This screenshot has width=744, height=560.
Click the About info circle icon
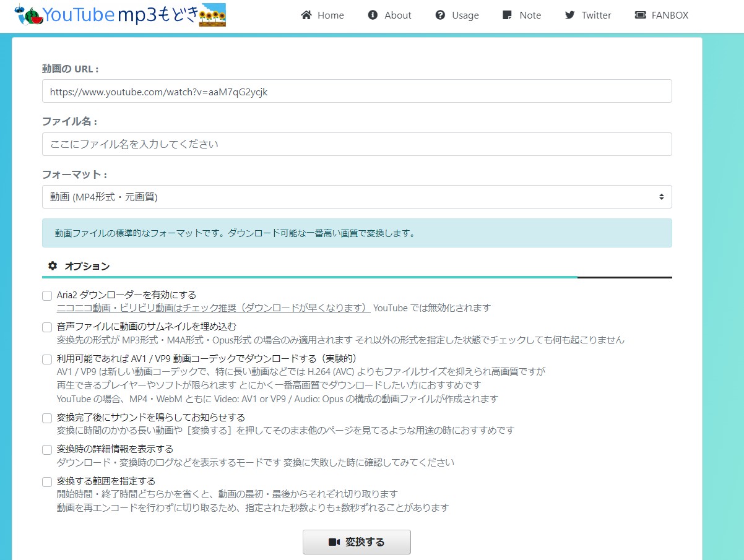[x=373, y=15]
